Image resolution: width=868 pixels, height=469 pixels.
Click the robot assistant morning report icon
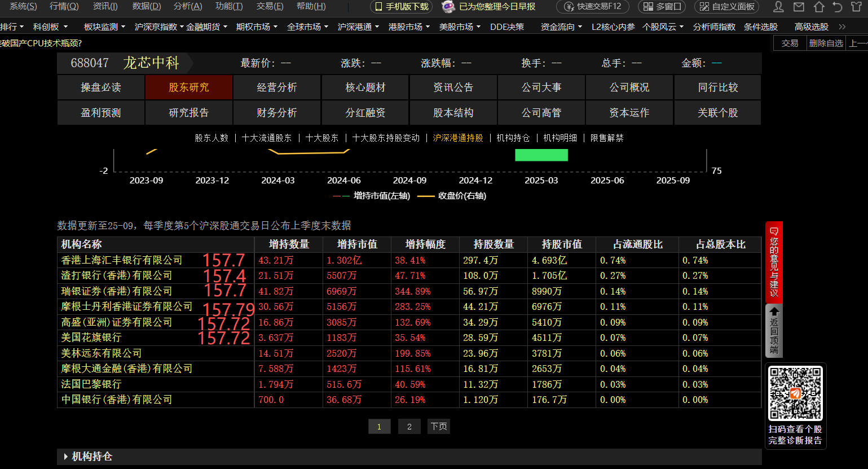(448, 7)
